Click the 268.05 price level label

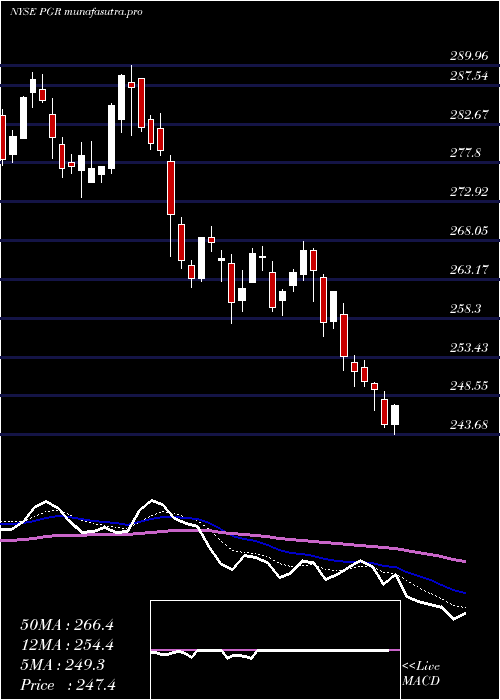coord(469,231)
